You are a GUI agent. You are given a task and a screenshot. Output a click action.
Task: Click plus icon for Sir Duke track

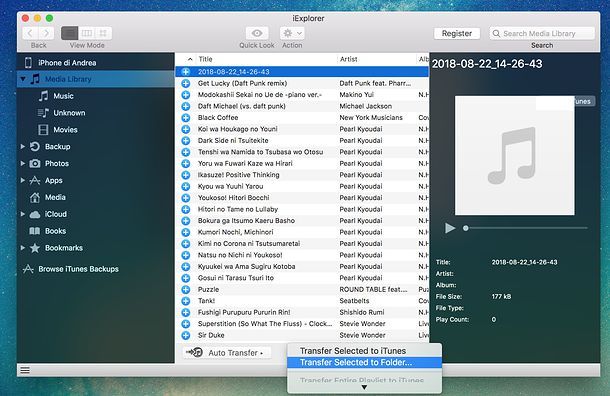point(186,335)
